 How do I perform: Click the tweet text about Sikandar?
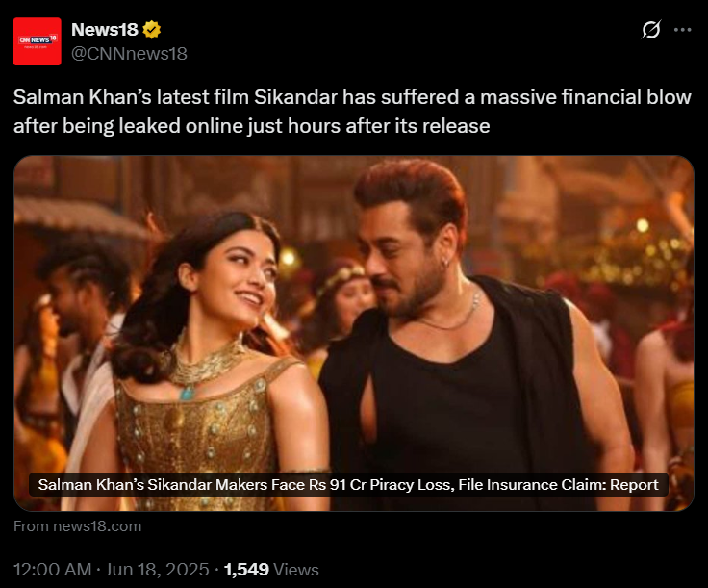point(352,112)
